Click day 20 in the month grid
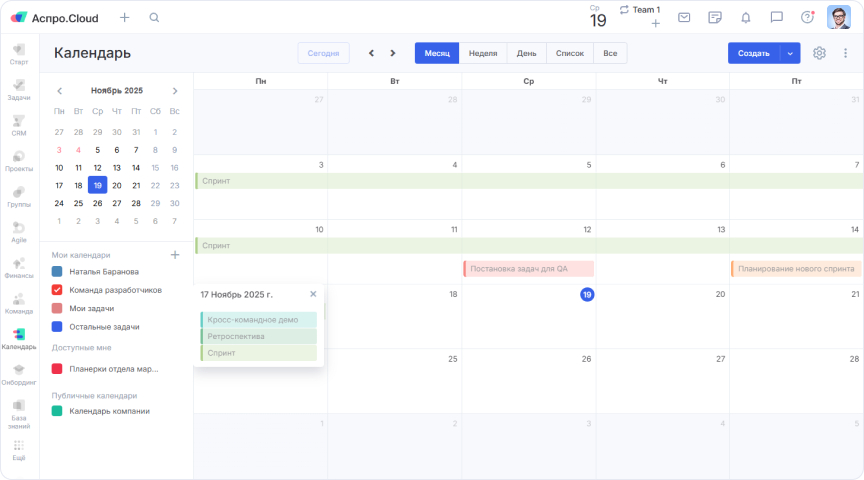This screenshot has height=480, width=864. (x=720, y=294)
